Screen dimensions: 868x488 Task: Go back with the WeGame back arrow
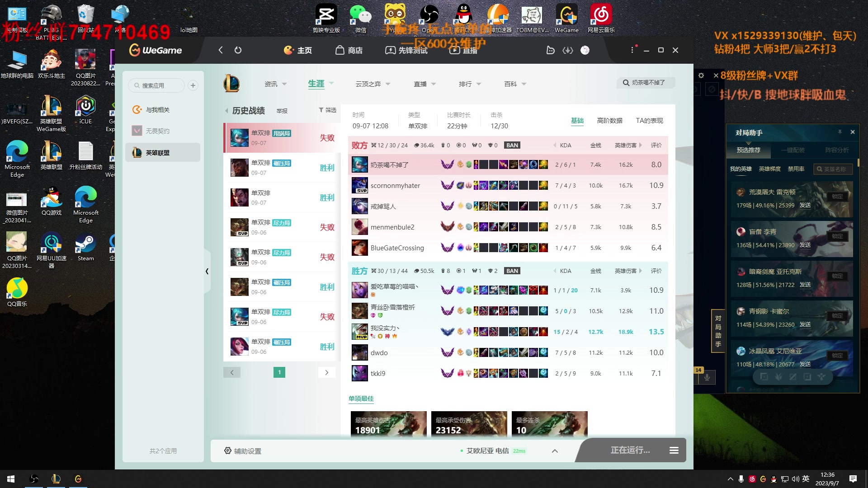(x=221, y=50)
